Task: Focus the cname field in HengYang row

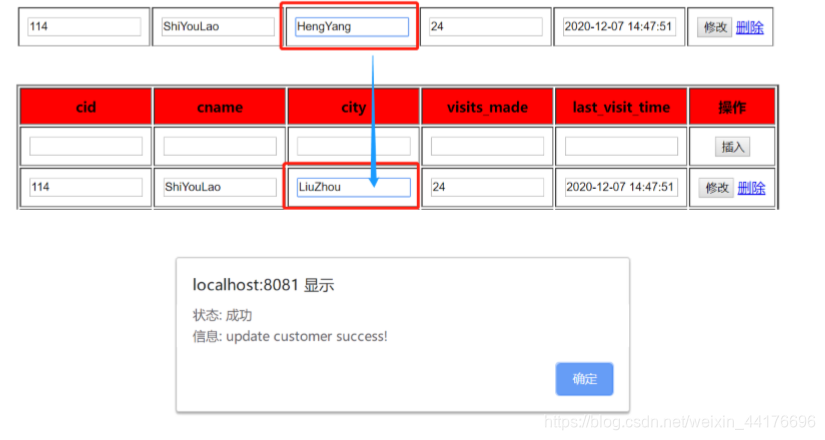Action: pyautogui.click(x=218, y=26)
